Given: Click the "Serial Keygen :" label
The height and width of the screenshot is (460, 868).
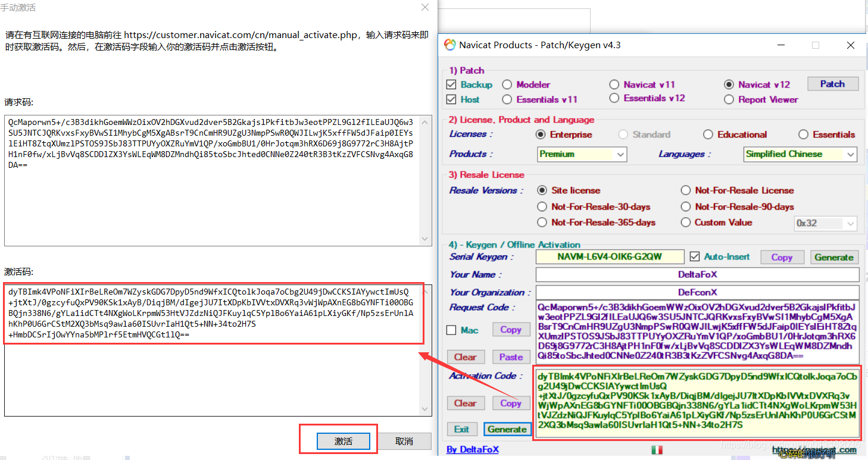Looking at the screenshot, I should click(482, 257).
